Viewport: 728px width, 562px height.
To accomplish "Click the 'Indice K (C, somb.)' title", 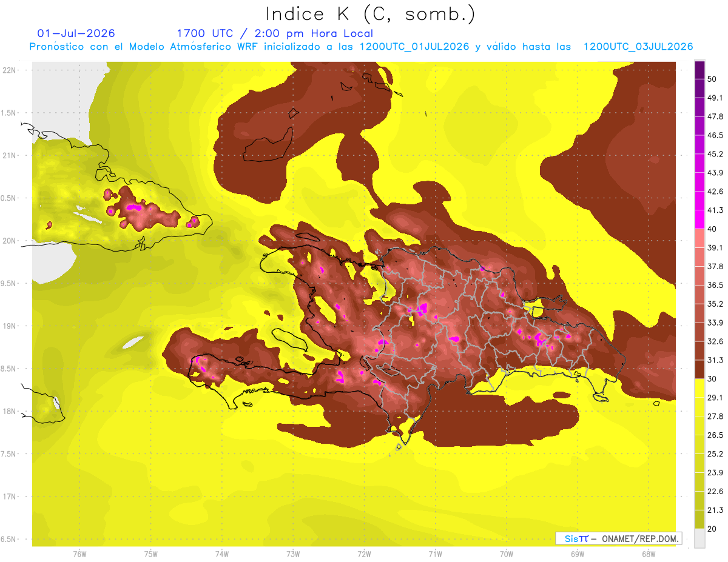I will tap(371, 14).
